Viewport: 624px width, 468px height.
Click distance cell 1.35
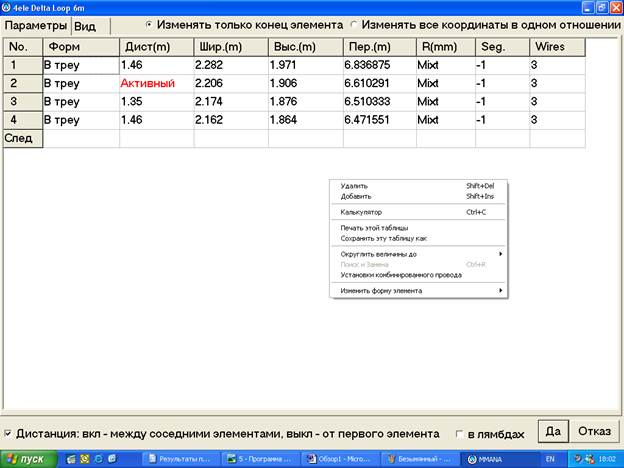[156, 102]
